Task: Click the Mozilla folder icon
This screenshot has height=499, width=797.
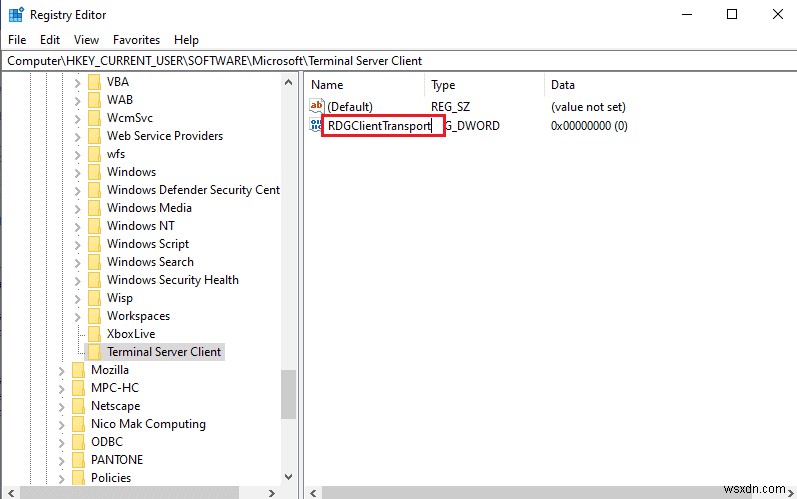Action: [x=78, y=370]
